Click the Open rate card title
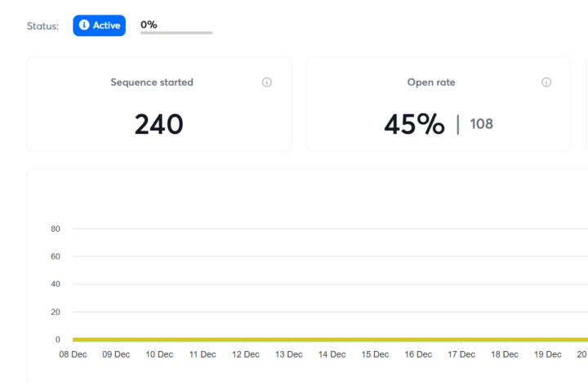 click(x=431, y=82)
